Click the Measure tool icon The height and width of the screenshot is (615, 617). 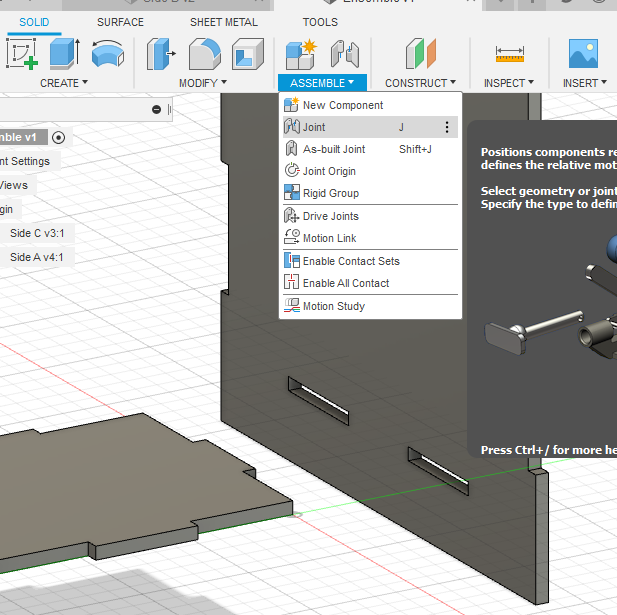point(510,54)
